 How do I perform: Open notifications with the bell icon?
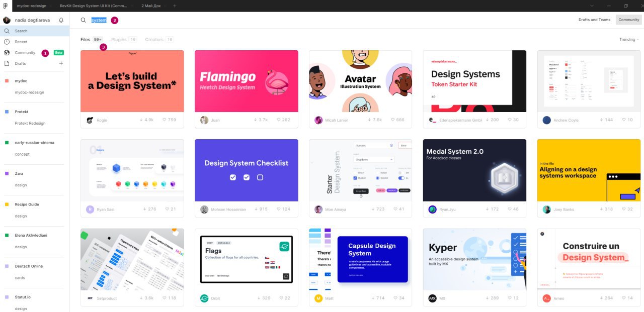pyautogui.click(x=61, y=20)
